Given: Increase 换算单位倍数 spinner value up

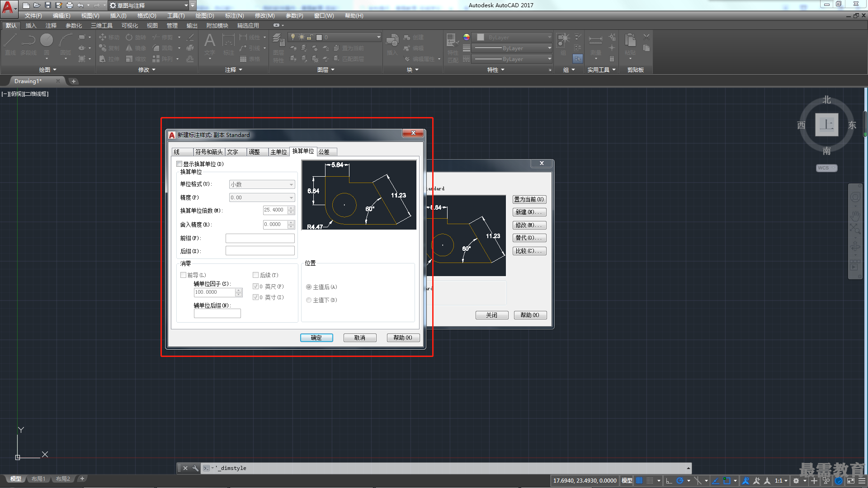Looking at the screenshot, I should tap(291, 208).
